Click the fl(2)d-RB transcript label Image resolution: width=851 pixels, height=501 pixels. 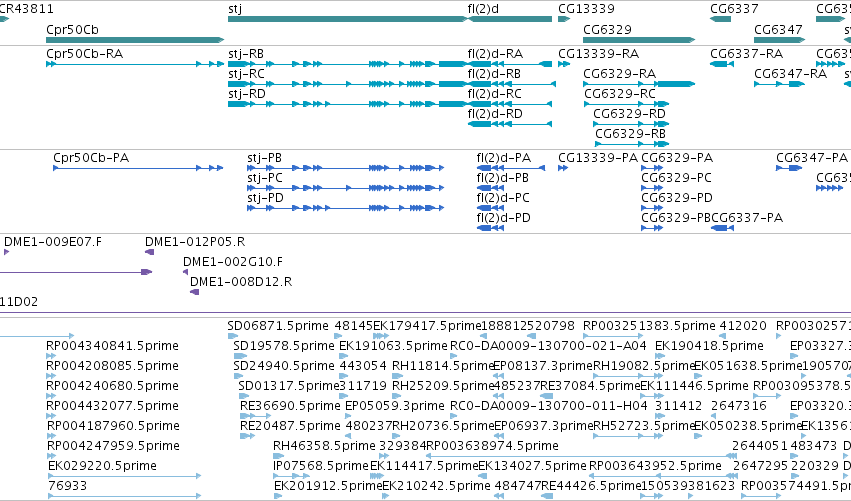[494, 74]
